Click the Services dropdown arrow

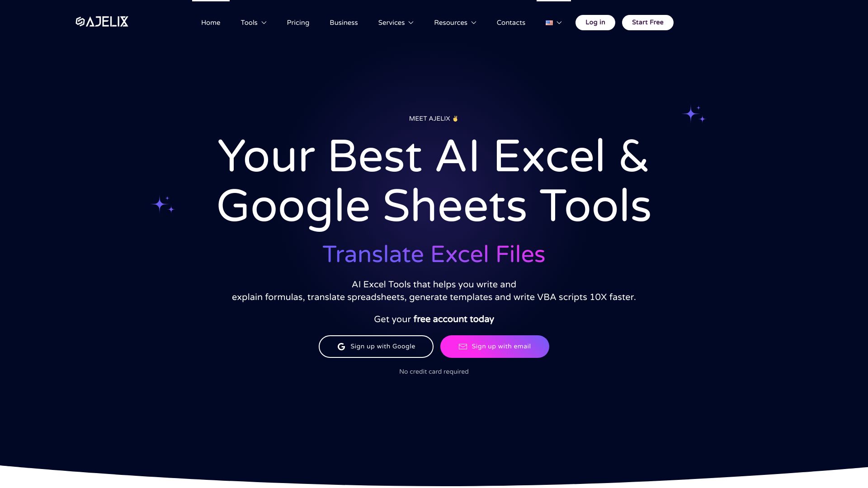(x=411, y=22)
